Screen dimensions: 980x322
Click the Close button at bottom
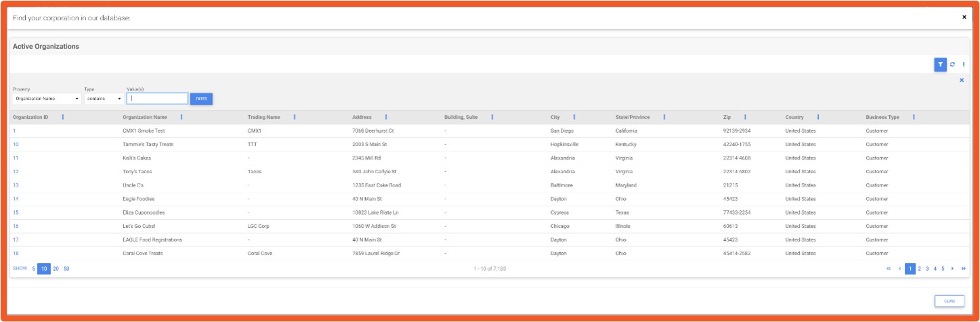949,301
